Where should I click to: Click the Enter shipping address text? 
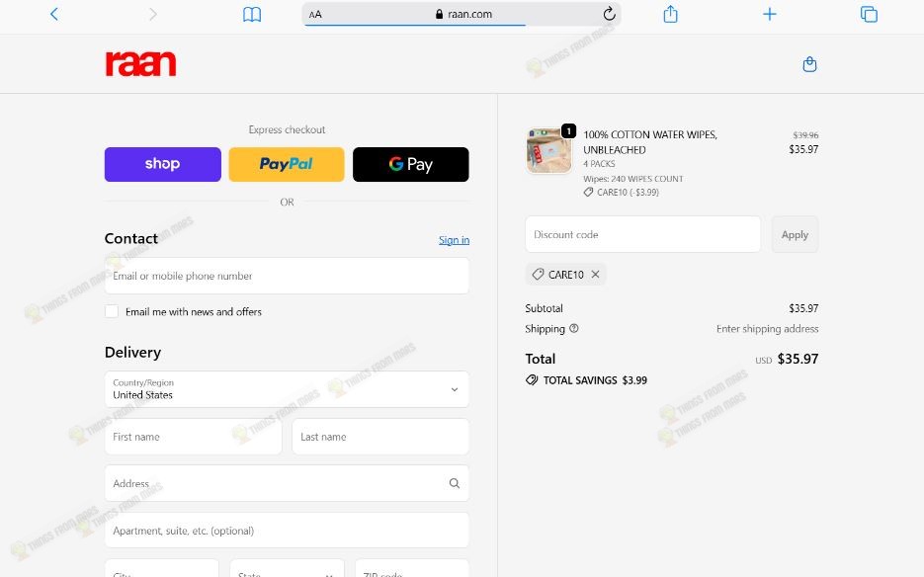click(767, 329)
